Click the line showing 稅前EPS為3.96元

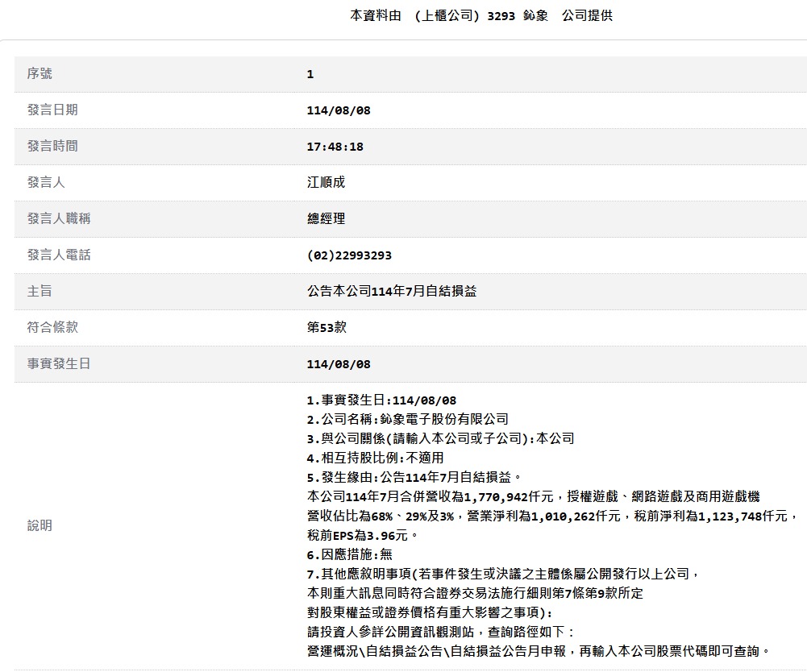(x=363, y=535)
